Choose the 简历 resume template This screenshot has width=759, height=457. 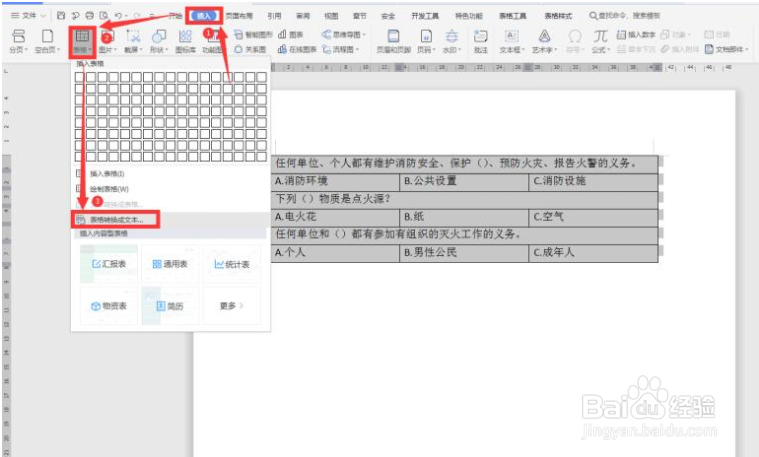[x=170, y=306]
